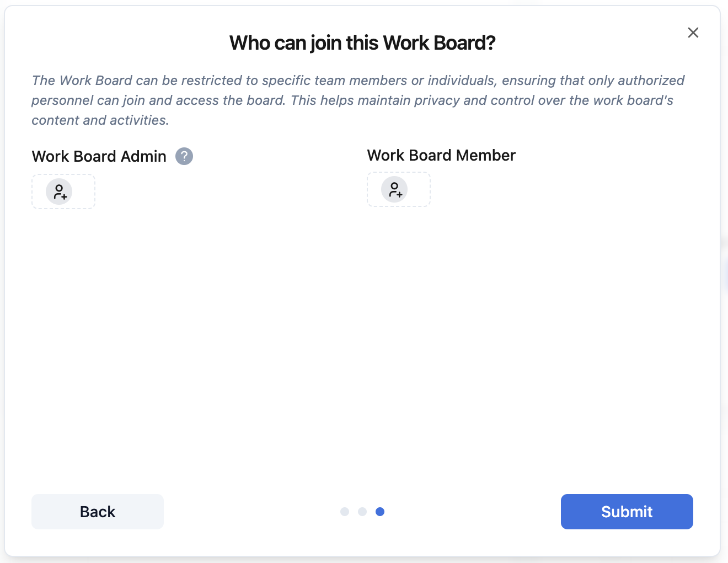Click the italic description paragraph
This screenshot has width=728, height=563.
[x=353, y=100]
